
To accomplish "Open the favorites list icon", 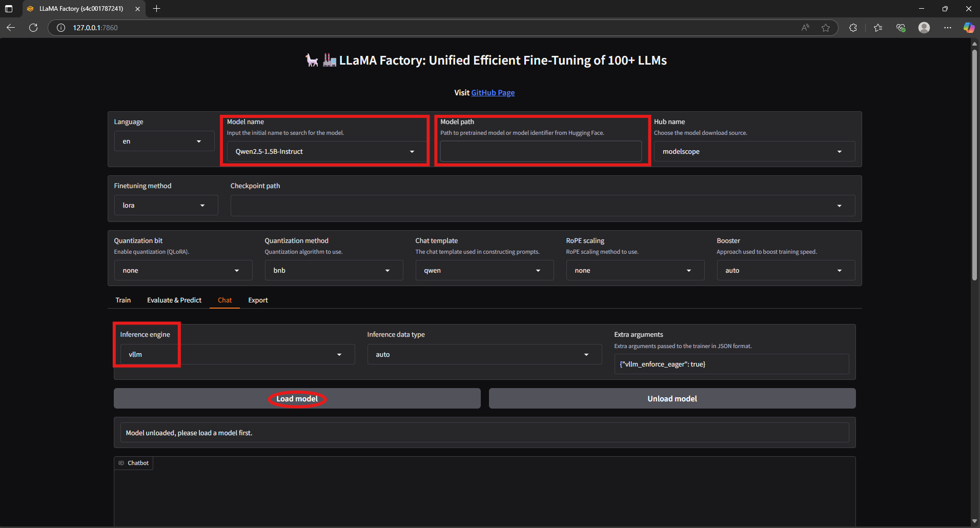I will pyautogui.click(x=878, y=28).
